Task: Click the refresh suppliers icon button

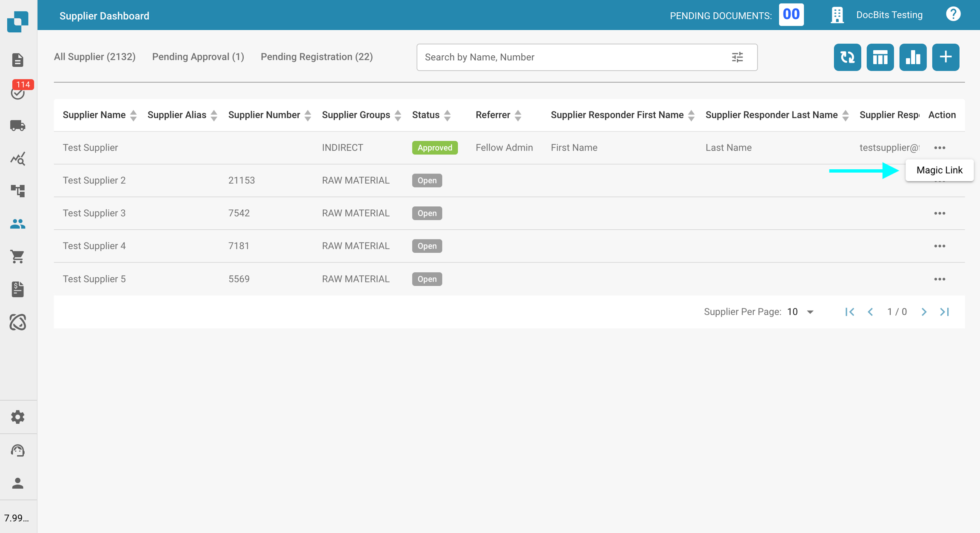Action: click(x=847, y=57)
